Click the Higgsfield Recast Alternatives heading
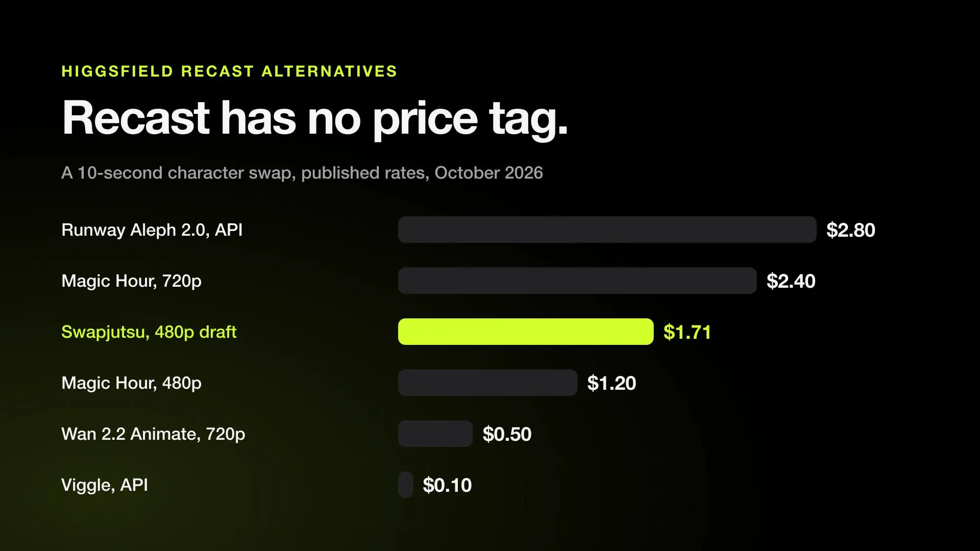Image resolution: width=980 pixels, height=551 pixels. tap(229, 71)
